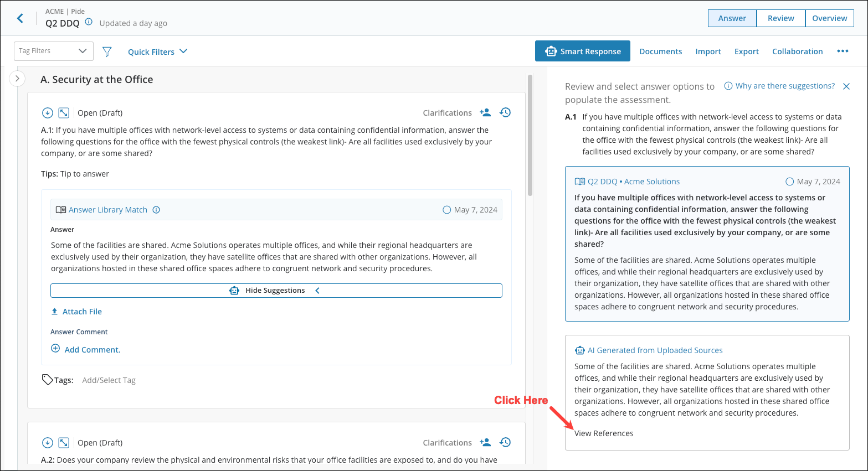Screen dimensions: 868x471
Task: Click Add Comment link
Action: (x=93, y=350)
